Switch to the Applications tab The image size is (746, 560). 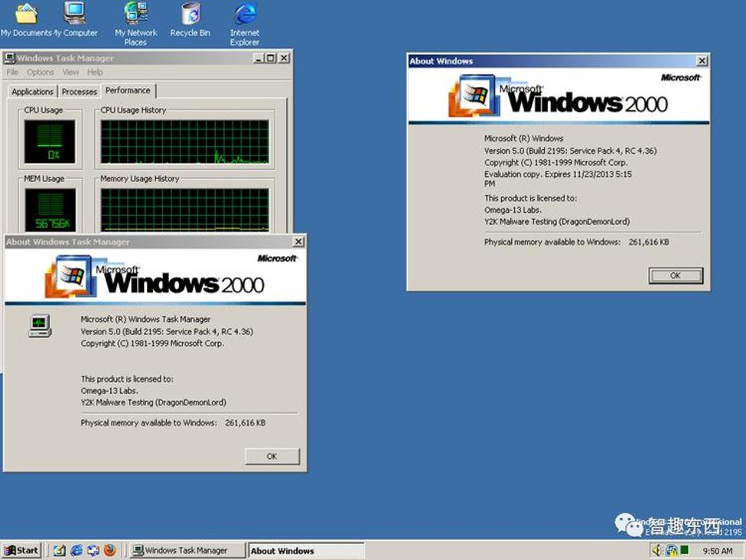click(32, 92)
